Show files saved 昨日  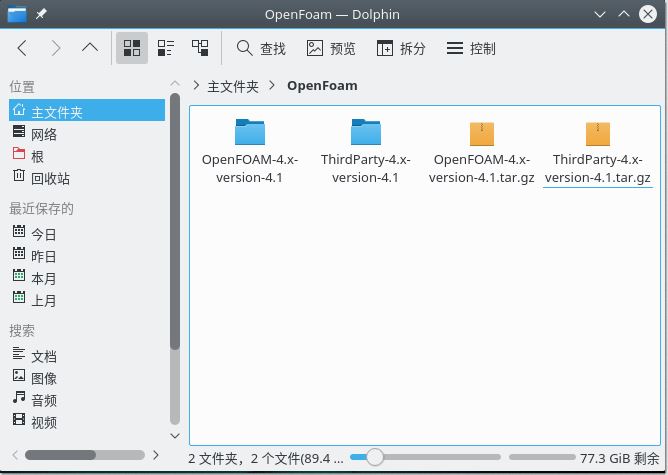[87, 256]
